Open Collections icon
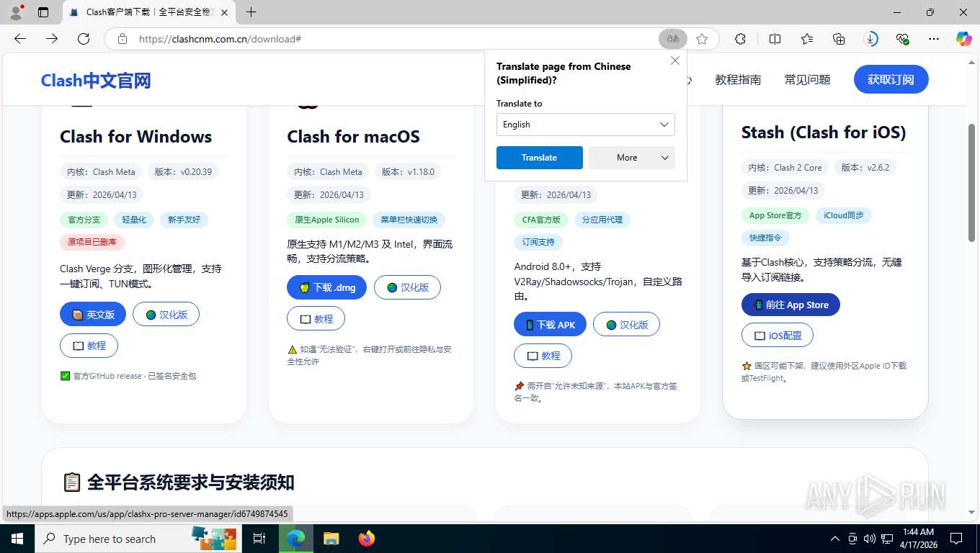The image size is (980, 553). click(839, 39)
